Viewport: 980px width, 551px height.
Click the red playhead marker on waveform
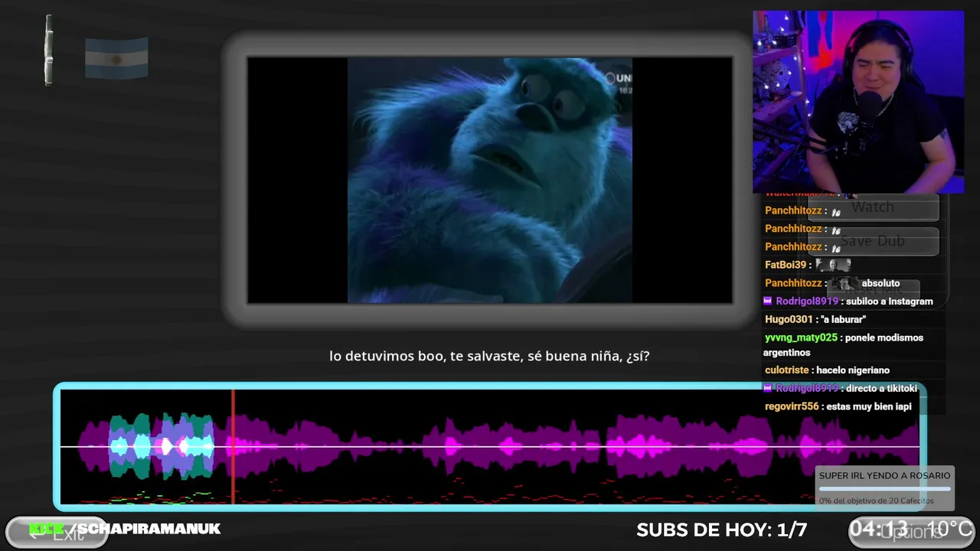pos(233,447)
